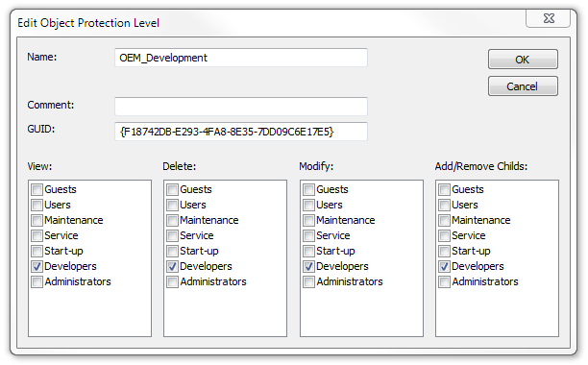Uncheck Developers under View
Screen dimensions: 588x365
[37, 266]
